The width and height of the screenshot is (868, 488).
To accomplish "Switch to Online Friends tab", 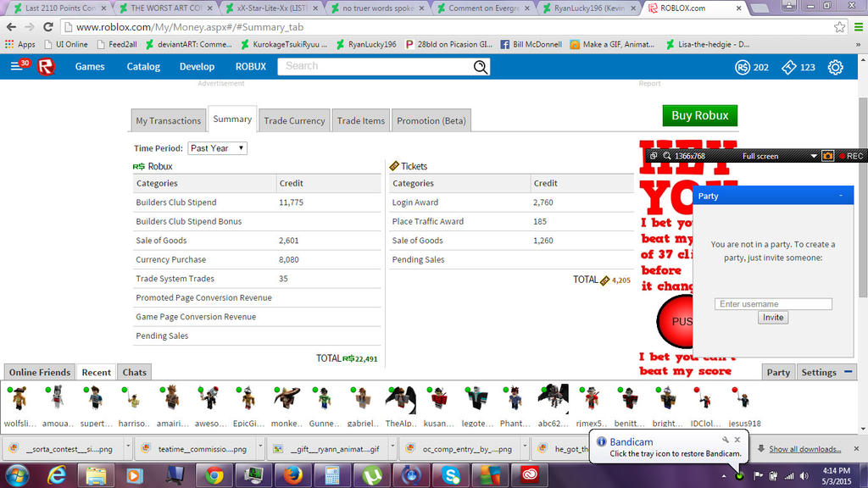I will click(39, 372).
